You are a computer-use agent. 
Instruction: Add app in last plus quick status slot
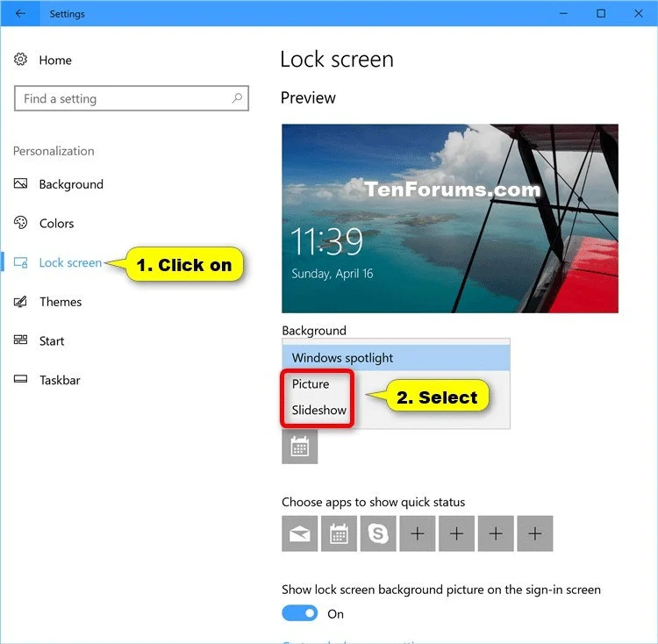535,533
